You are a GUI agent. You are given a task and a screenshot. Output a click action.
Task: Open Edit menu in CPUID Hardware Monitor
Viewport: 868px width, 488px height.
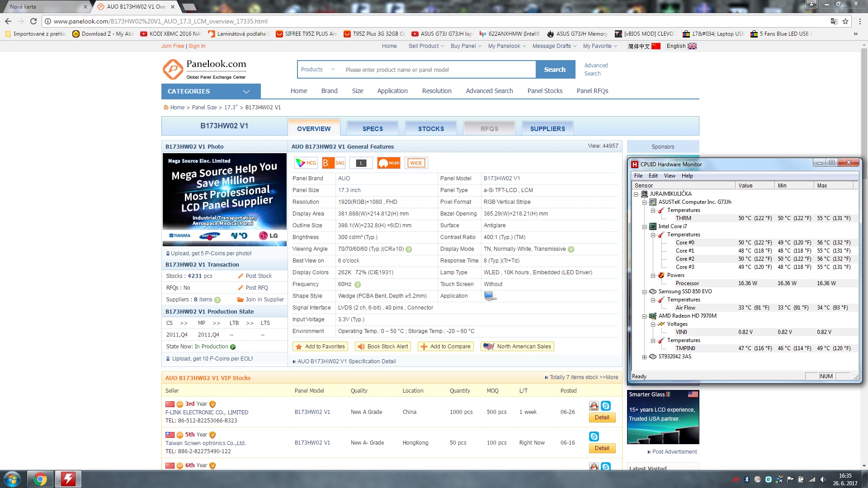653,176
